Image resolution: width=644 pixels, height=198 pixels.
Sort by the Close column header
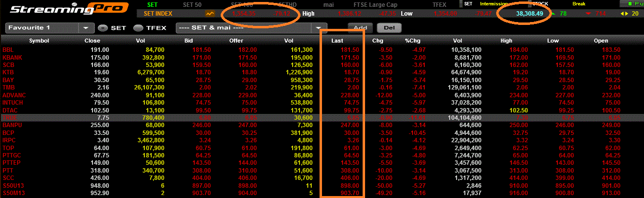tap(92, 41)
